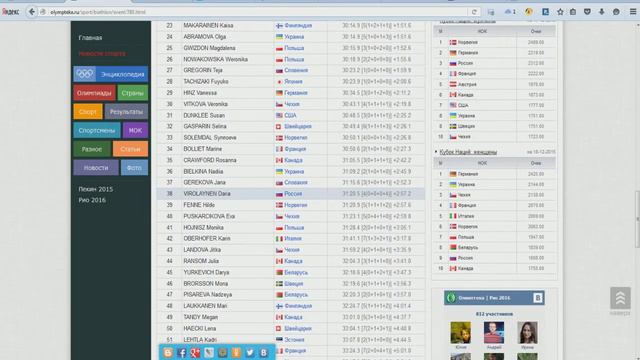The height and width of the screenshot is (360, 640).
Task: Click the Яндекс logo in browser toolbar
Action: [10, 12]
